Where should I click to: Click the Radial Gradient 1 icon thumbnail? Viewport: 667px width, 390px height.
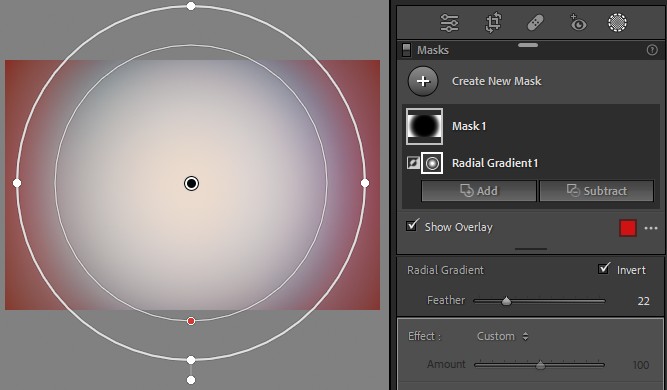(432, 163)
